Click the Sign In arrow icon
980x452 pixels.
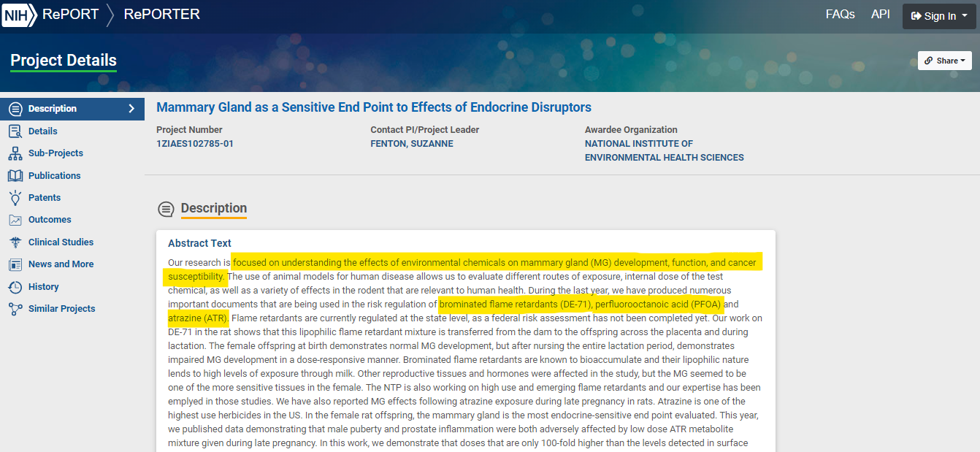(x=916, y=16)
